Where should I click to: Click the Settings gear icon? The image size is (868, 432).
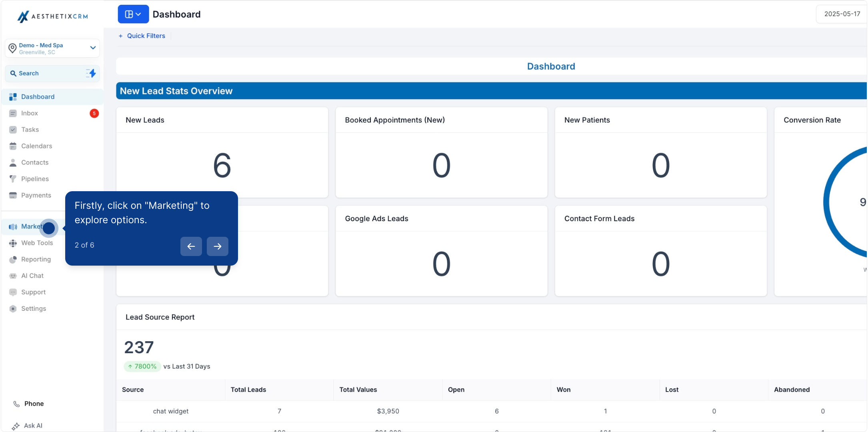[13, 308]
